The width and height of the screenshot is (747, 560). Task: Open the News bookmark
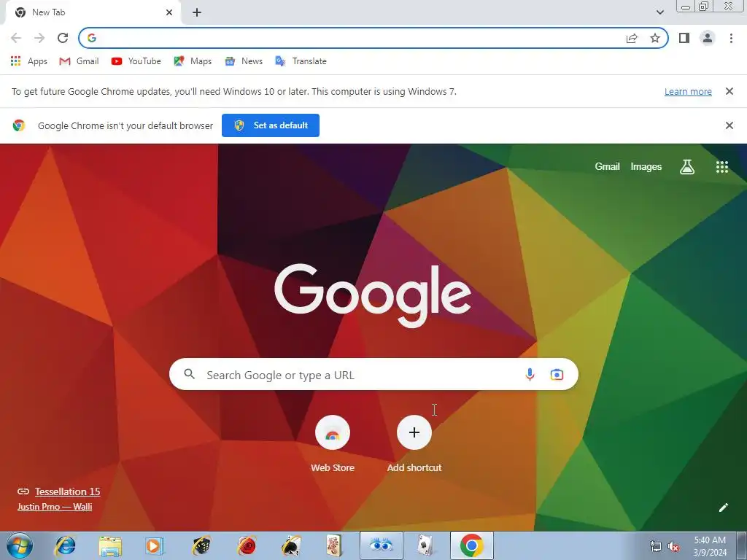click(x=244, y=61)
